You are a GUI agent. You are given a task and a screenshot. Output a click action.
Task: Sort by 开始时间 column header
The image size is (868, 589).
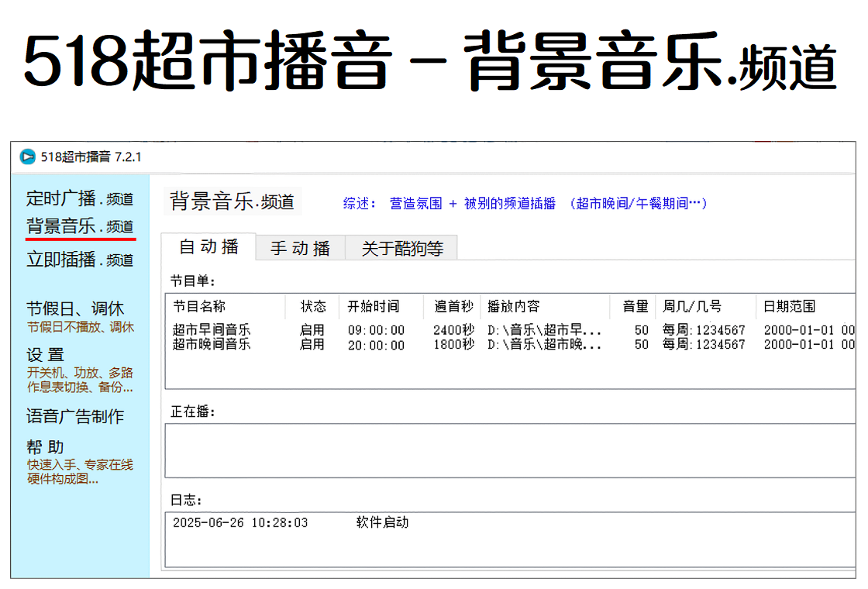point(373,306)
